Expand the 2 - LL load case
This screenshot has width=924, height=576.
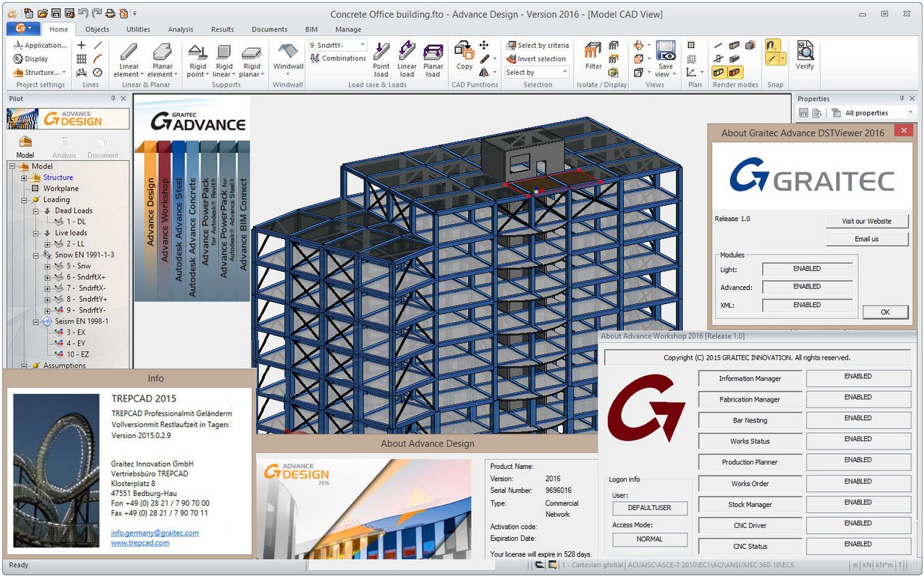(x=48, y=244)
